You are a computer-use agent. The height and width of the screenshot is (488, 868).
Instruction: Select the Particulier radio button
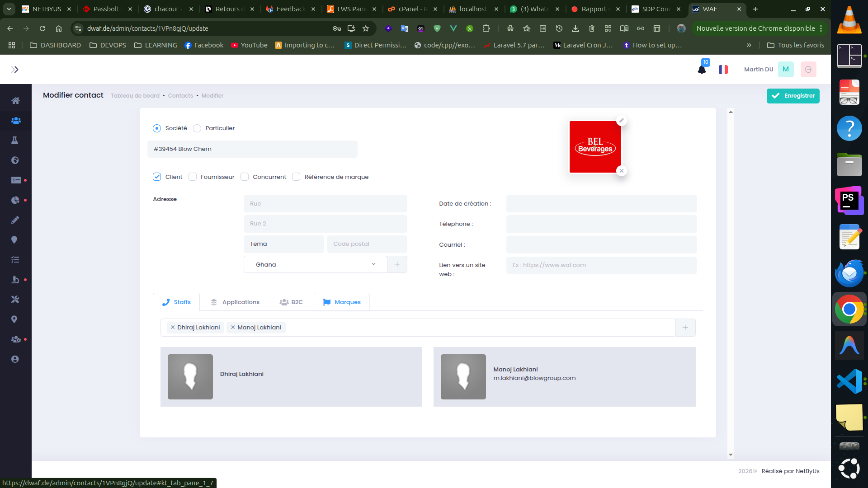(x=197, y=128)
